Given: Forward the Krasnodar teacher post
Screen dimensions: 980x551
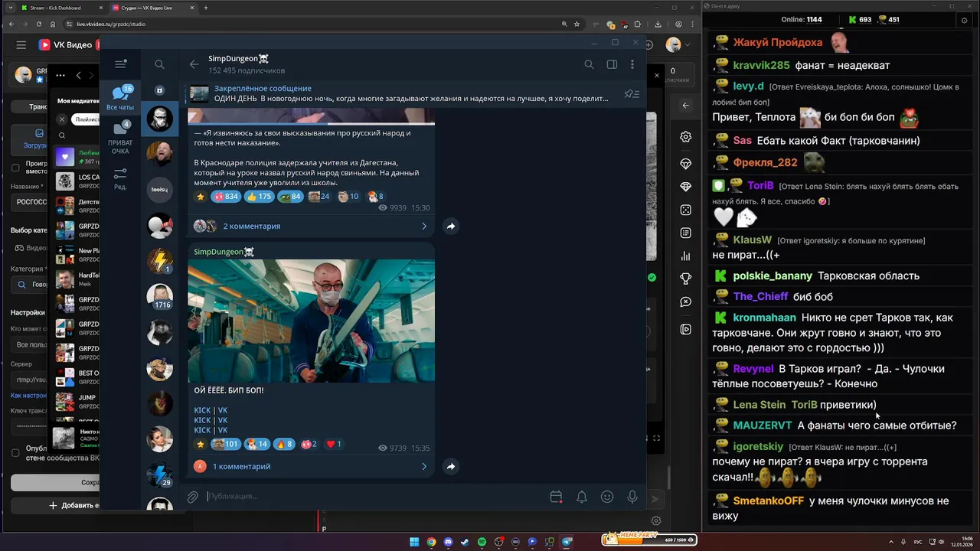Looking at the screenshot, I should pyautogui.click(x=451, y=226).
